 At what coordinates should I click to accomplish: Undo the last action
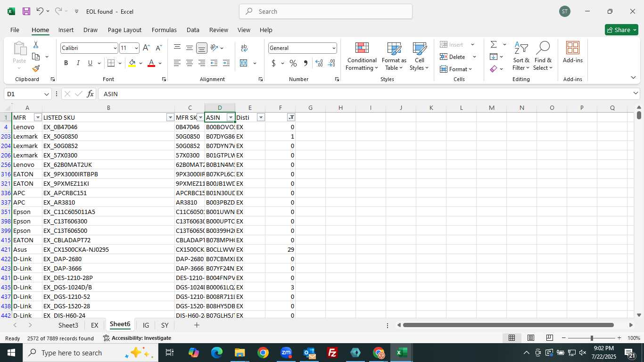(40, 11)
